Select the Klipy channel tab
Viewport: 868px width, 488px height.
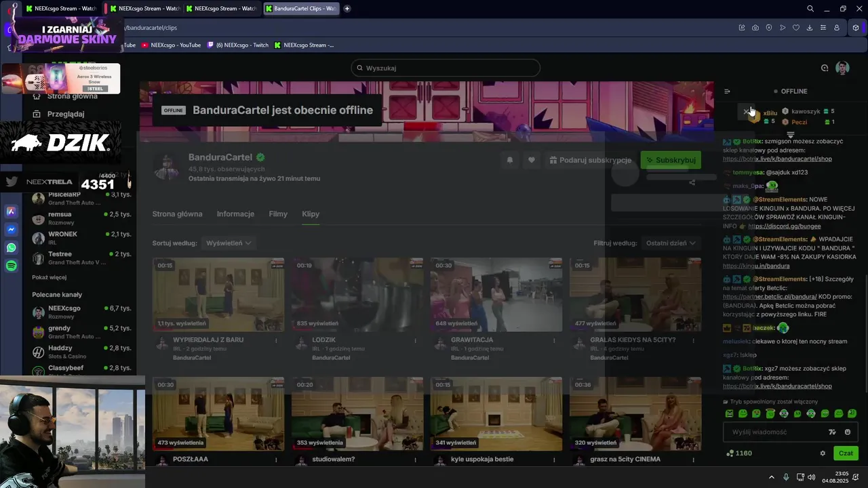(311, 214)
